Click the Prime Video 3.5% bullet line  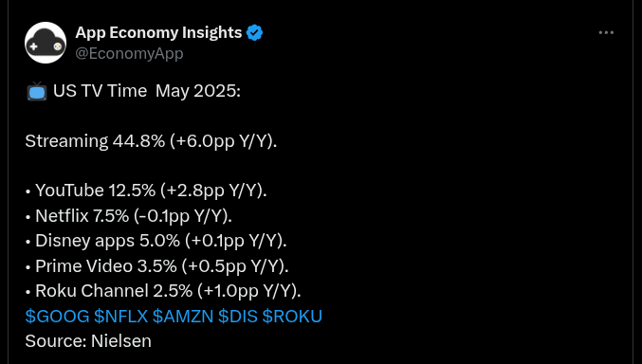[156, 266]
